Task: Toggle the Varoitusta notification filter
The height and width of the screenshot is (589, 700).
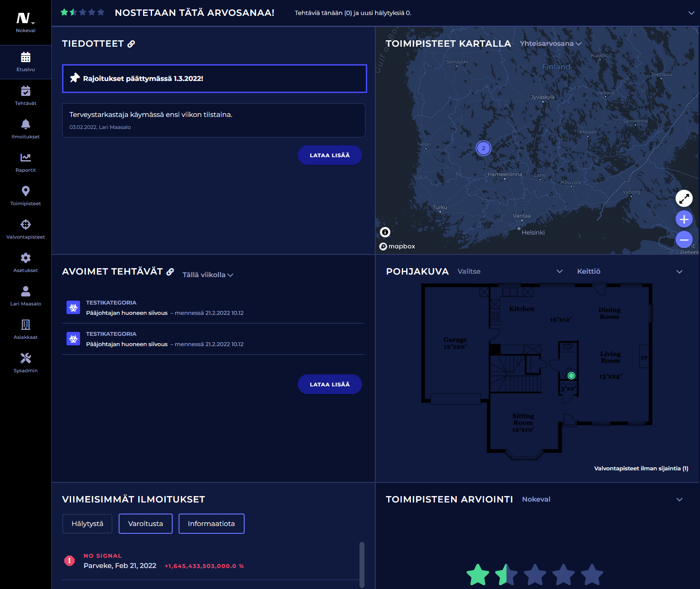Action: [x=146, y=523]
